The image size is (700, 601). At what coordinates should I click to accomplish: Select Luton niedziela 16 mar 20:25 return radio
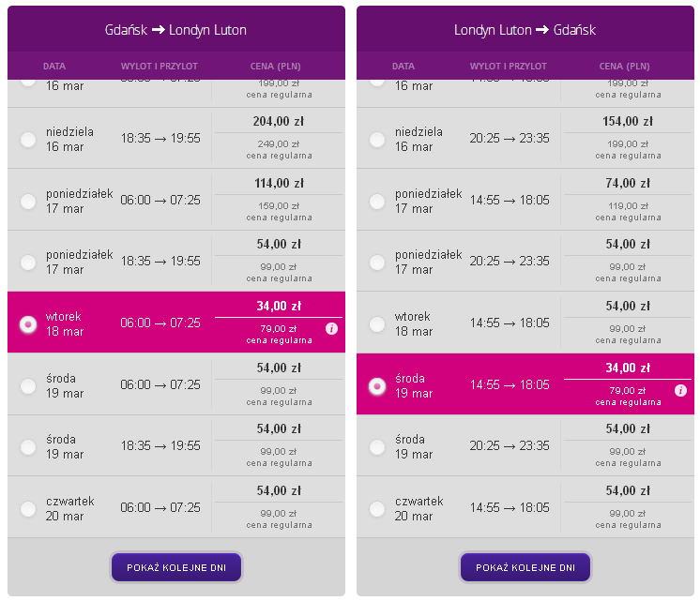click(x=377, y=140)
